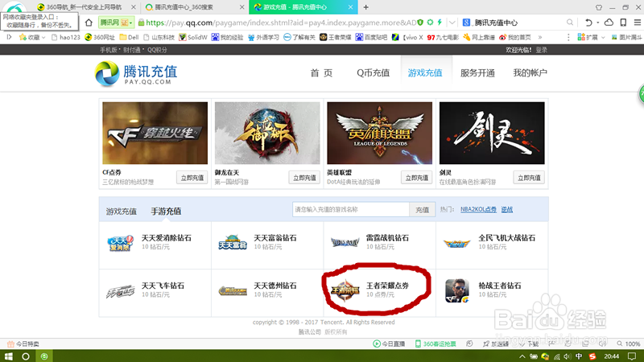Click the 枪战王者钻石 game icon

tap(457, 290)
